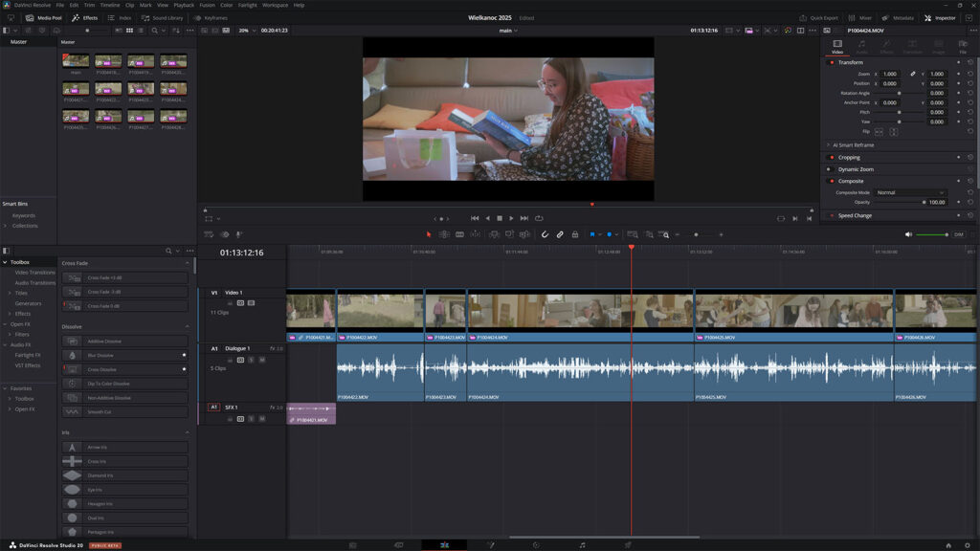Open media pool search magnifier
The width and height of the screenshot is (980, 551).
pyautogui.click(x=154, y=30)
